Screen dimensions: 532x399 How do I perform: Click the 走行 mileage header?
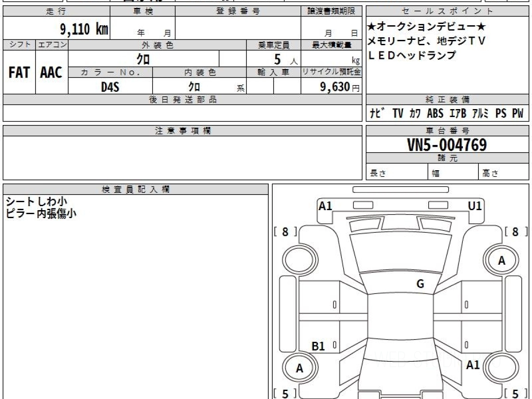coord(56,12)
